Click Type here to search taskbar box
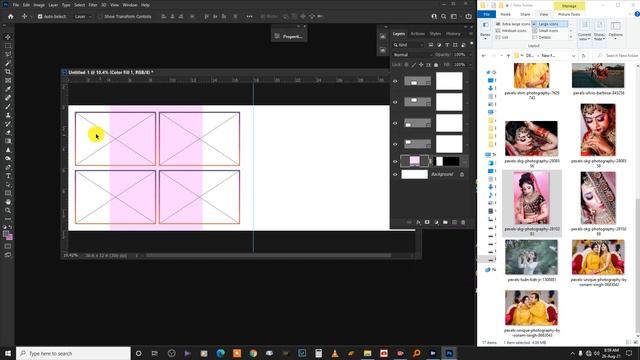The width and height of the screenshot is (640, 360). 73,353
